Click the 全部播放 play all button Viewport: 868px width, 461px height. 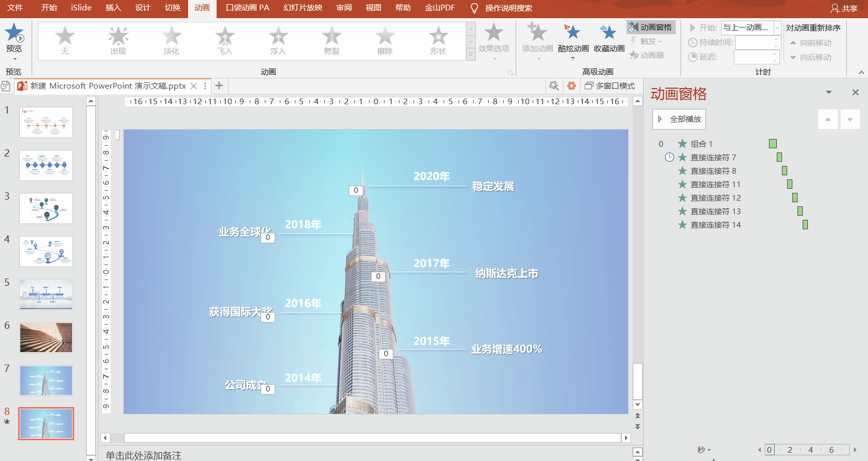tap(679, 119)
